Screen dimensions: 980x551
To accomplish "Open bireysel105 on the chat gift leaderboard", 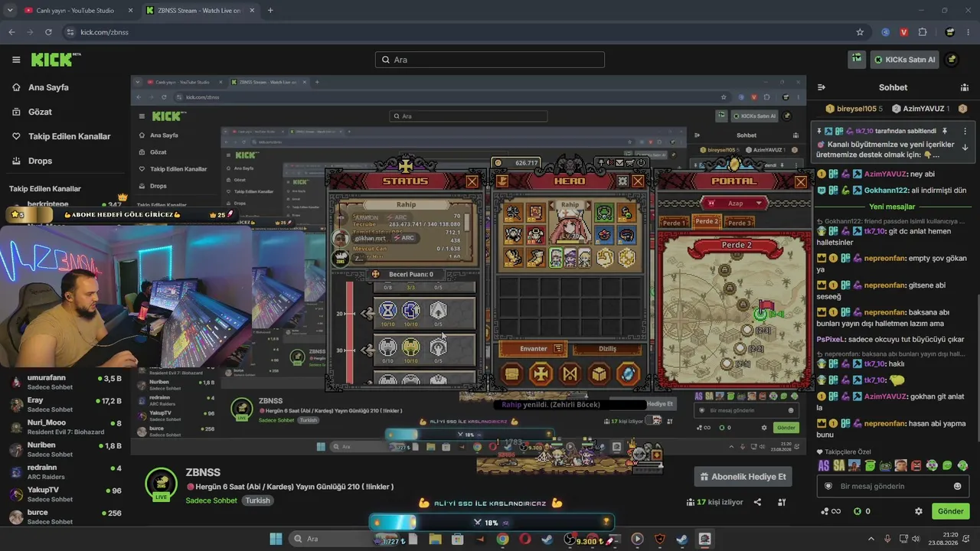I will [853, 109].
